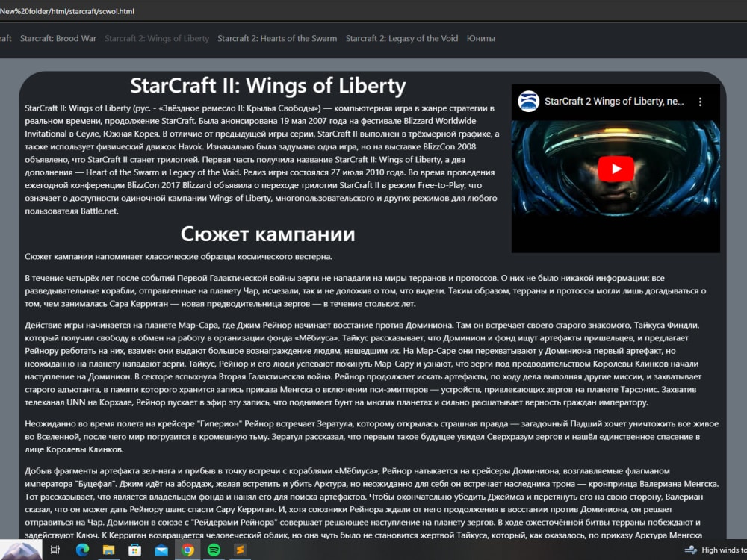Select Starcraft 2: Wings of Liberty nav item
This screenshot has height=560, width=747.
157,39
